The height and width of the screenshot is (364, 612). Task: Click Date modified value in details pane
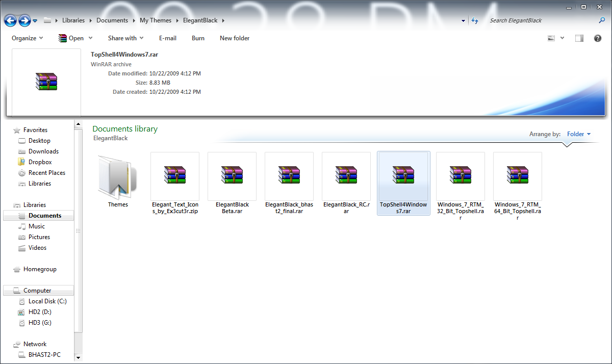(x=175, y=73)
